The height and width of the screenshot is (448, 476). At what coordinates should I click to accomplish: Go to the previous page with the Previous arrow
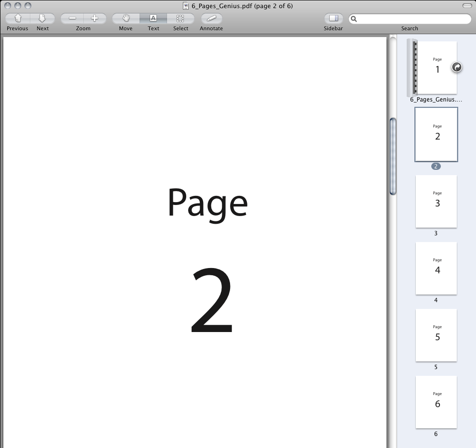coord(18,18)
